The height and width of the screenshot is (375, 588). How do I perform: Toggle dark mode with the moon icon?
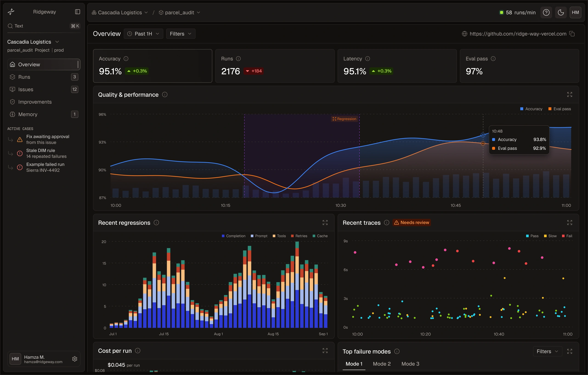pyautogui.click(x=561, y=12)
